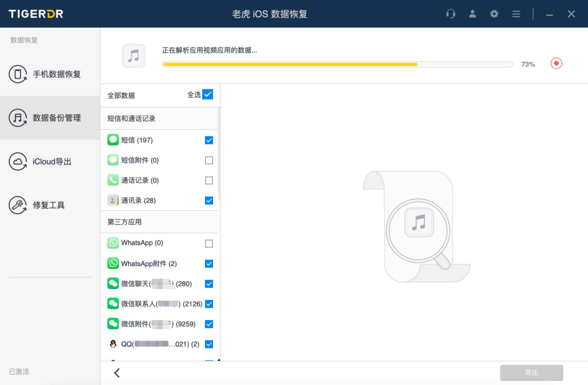Open 修复工具 from the sidebar

50,205
